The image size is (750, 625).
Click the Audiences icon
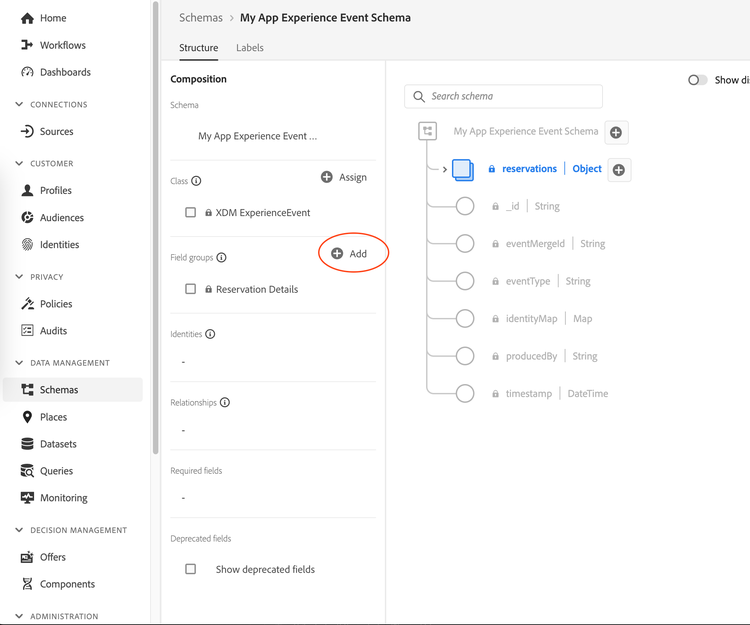point(27,218)
